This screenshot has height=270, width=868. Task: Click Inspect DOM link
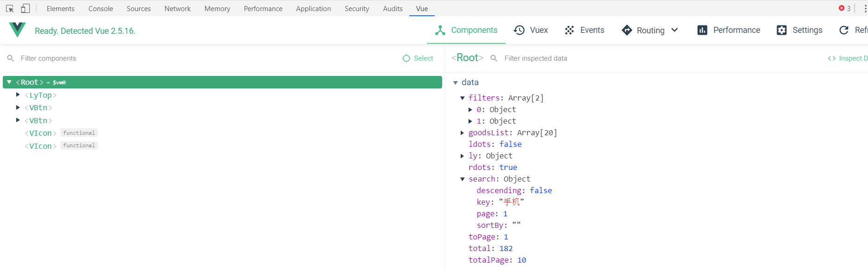click(x=848, y=58)
